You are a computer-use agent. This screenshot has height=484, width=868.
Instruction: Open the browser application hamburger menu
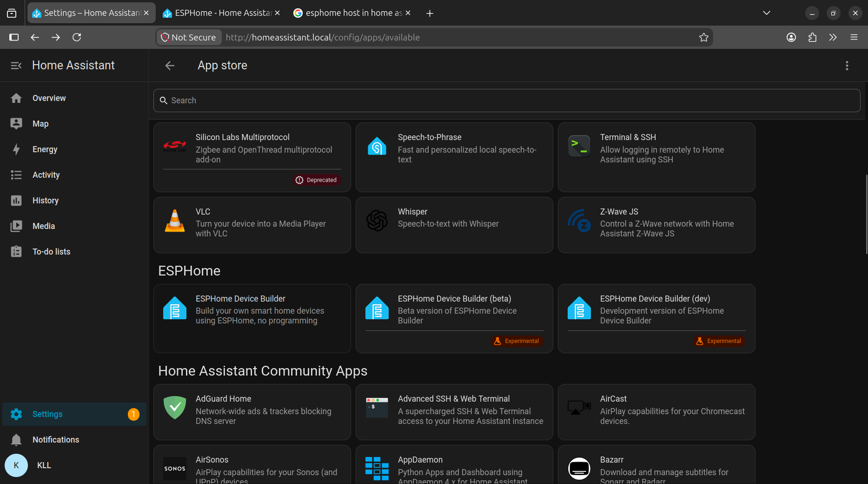click(854, 37)
